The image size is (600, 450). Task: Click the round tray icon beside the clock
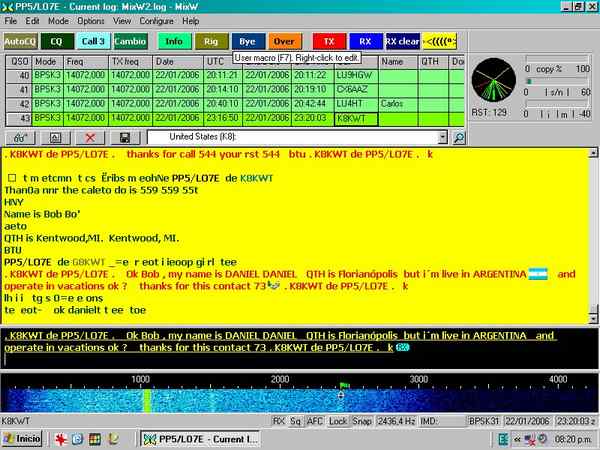click(542, 439)
